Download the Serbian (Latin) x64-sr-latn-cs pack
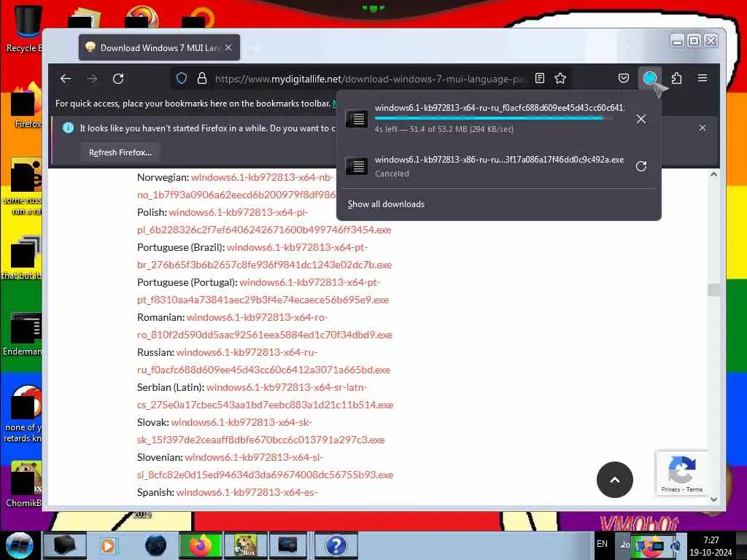The width and height of the screenshot is (747, 560). tap(266, 396)
